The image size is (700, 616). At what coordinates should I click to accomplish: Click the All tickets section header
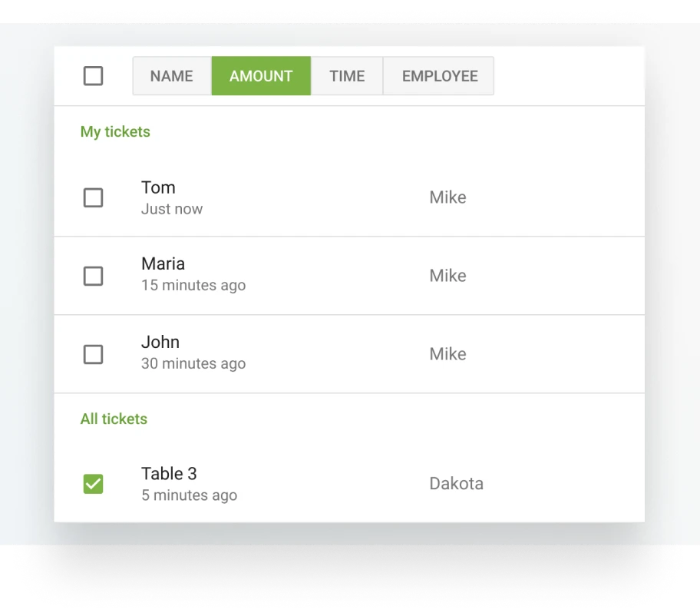click(114, 419)
